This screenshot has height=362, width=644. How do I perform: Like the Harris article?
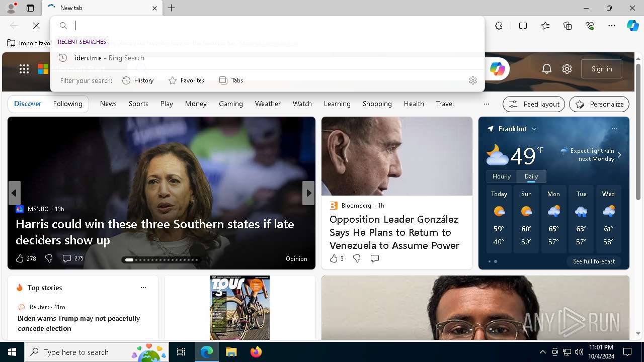20,258
